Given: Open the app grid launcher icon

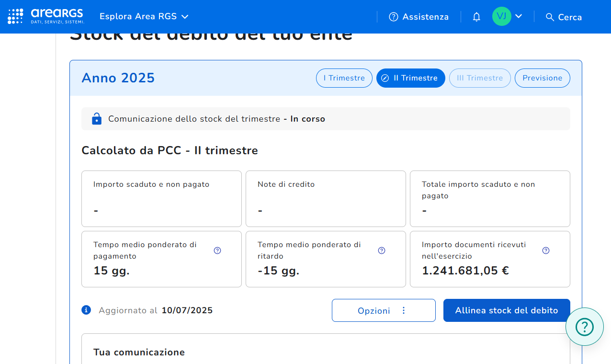Looking at the screenshot, I should click(15, 16).
